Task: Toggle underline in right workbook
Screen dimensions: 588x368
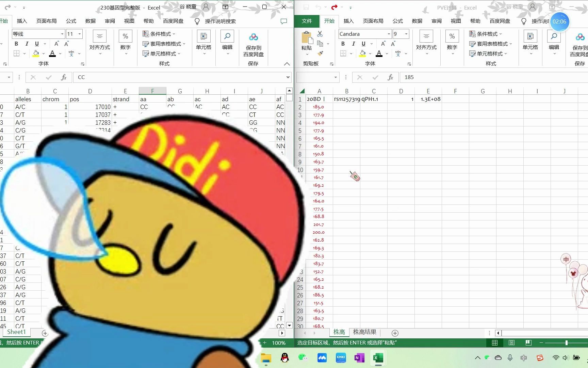Action: click(363, 44)
